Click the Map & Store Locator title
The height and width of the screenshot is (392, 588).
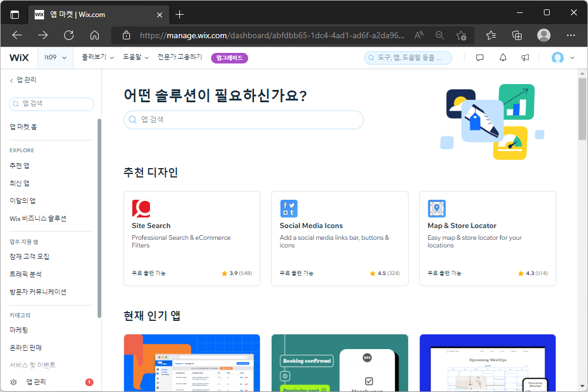click(462, 226)
